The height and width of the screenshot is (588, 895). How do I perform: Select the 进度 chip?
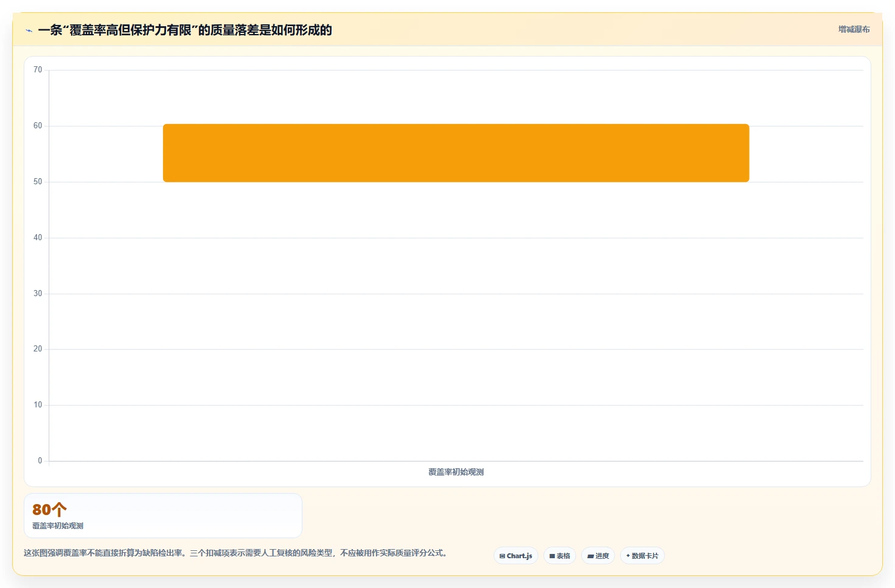[598, 556]
